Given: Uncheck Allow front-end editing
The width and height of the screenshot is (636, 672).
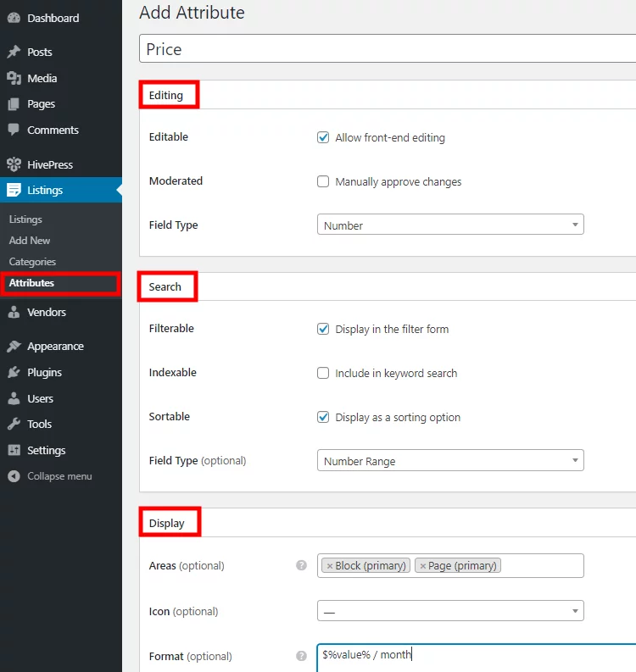Looking at the screenshot, I should (x=323, y=137).
